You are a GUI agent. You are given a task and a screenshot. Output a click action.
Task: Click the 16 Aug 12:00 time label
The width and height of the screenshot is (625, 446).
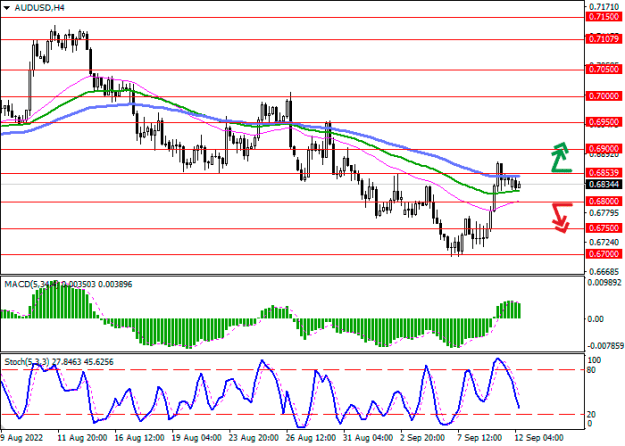(139, 438)
